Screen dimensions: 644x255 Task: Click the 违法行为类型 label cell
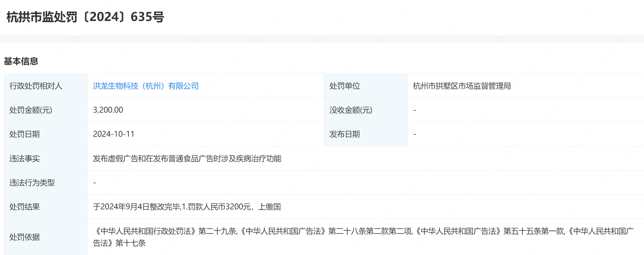pyautogui.click(x=32, y=183)
